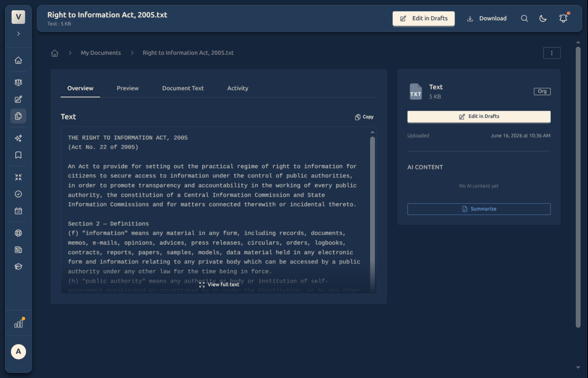Viewport: 588px width, 378px height.
Task: Click the collapse arrows sidebar icon
Action: click(18, 177)
